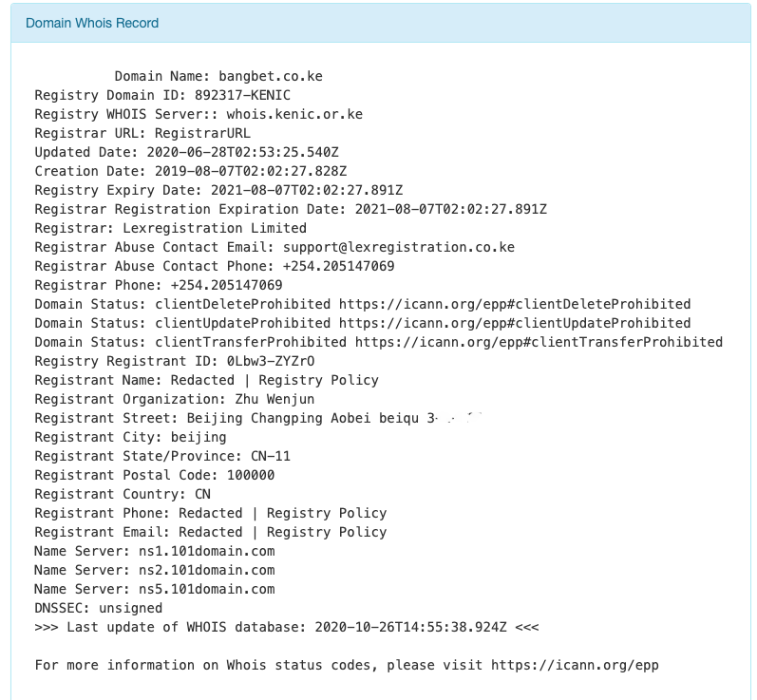Click the Last update of WHOIS database line
This screenshot has height=700, width=757.
286,627
